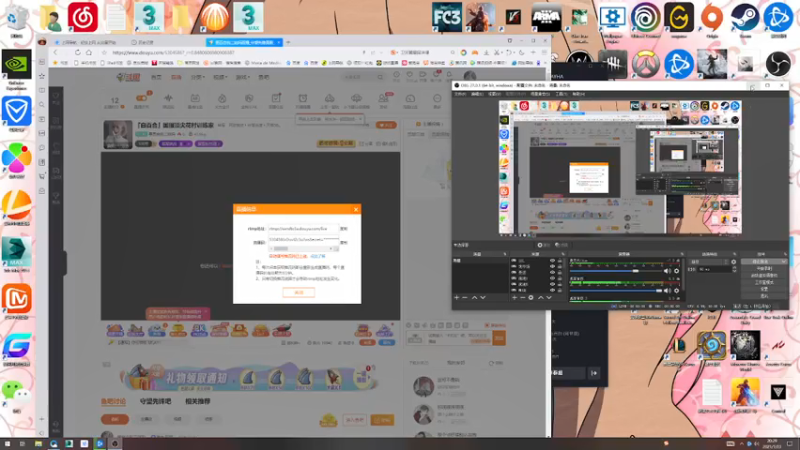This screenshot has height=450, width=800.
Task: Open the third menu in OBS menu bar
Action: pos(494,94)
